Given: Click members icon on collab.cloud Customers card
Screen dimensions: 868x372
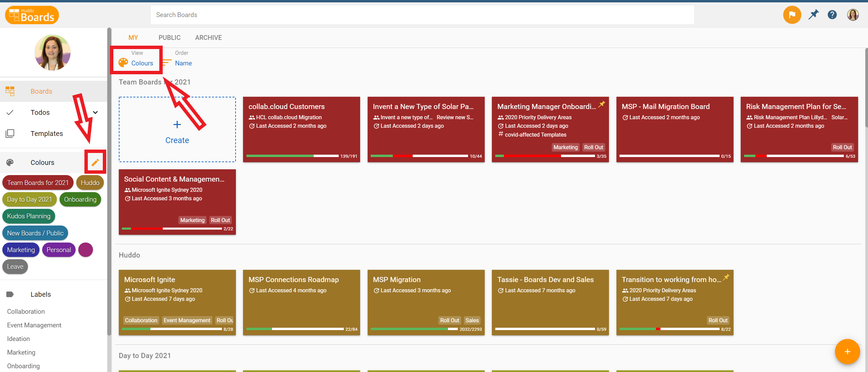Looking at the screenshot, I should (252, 118).
